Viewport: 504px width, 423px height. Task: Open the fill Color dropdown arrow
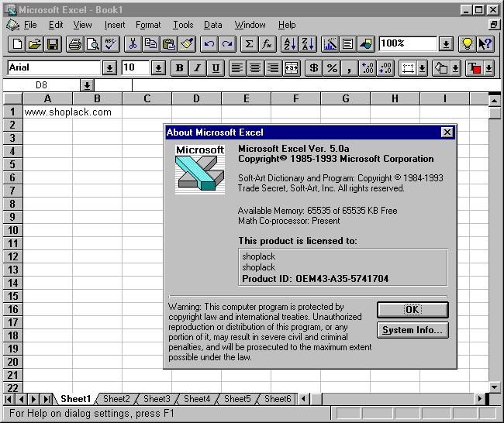click(x=456, y=68)
